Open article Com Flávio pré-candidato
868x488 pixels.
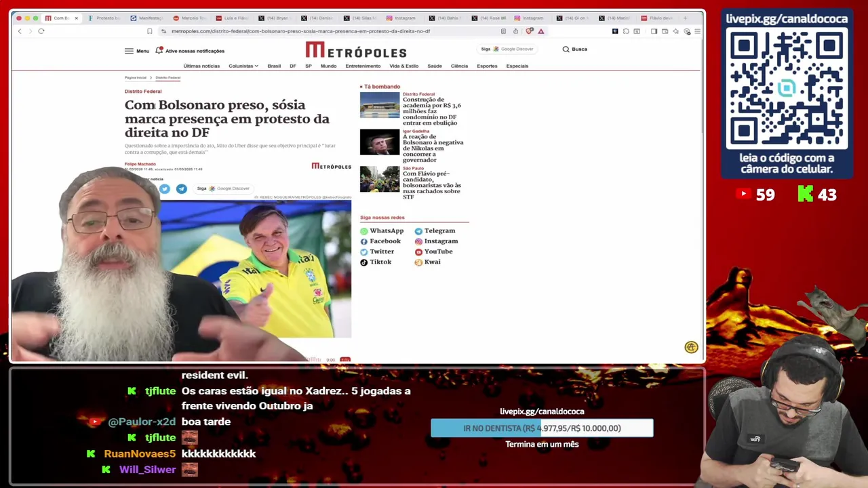[x=431, y=185]
